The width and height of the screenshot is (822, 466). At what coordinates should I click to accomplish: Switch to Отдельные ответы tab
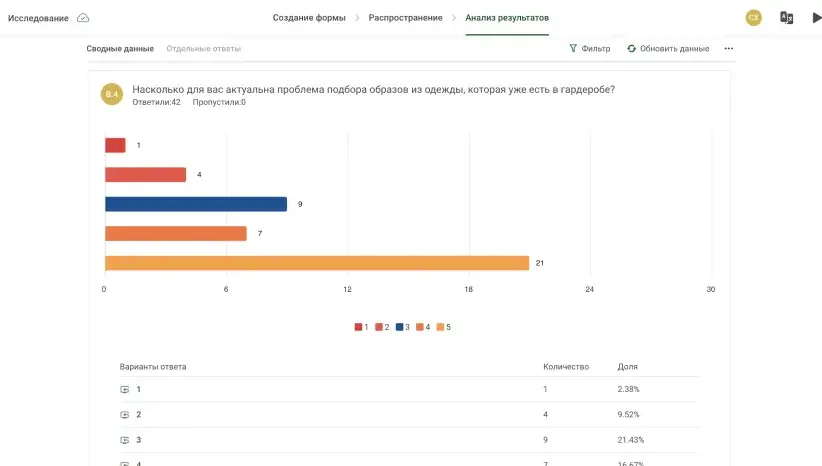(203, 49)
